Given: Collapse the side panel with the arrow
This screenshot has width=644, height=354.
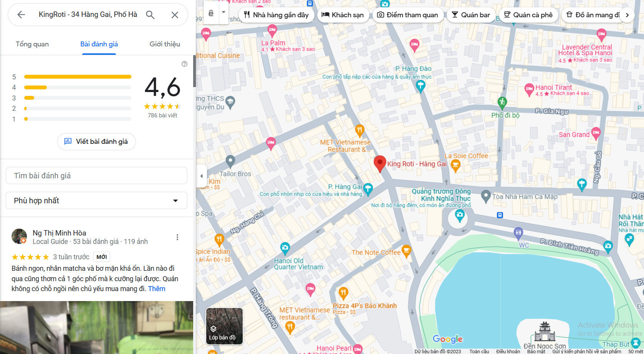Looking at the screenshot, I should tap(202, 176).
